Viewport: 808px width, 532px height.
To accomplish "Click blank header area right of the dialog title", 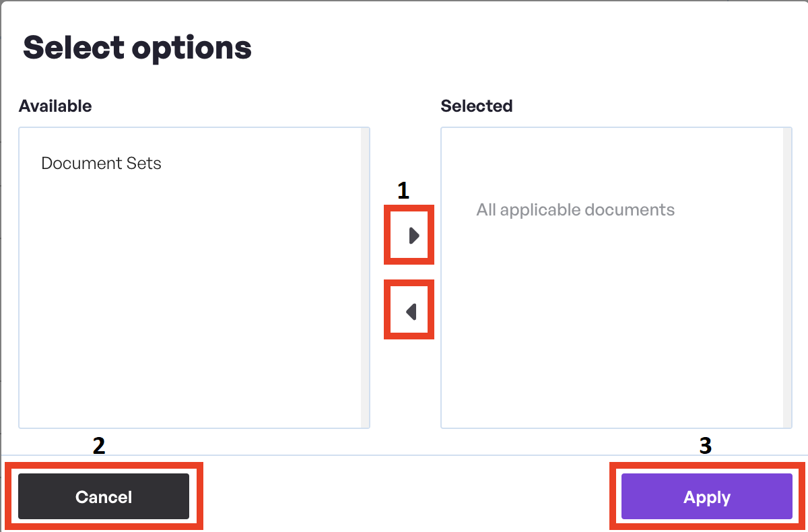I will tap(525, 48).
